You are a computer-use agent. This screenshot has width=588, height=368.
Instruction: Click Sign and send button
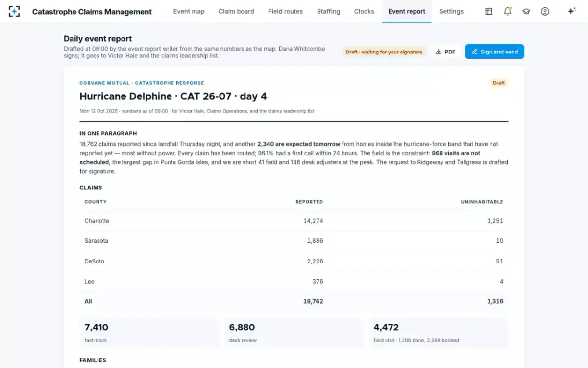tap(494, 52)
